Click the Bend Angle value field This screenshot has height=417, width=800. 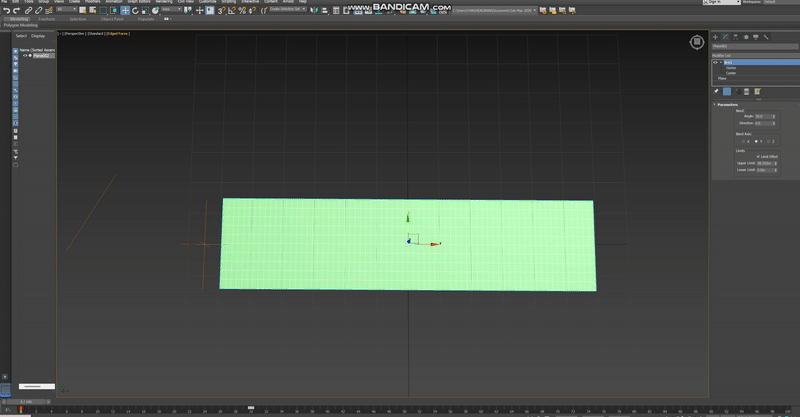tap(763, 116)
